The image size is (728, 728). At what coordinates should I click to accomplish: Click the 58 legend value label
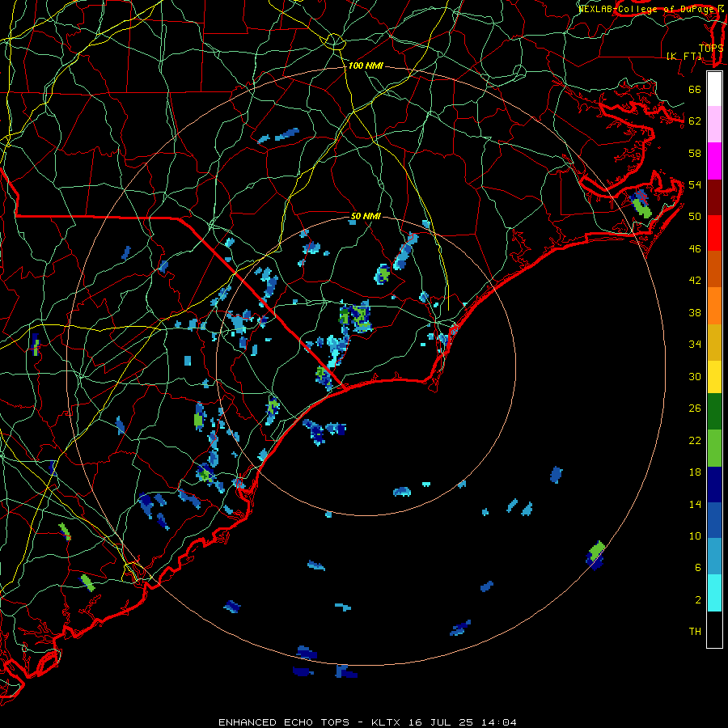coord(695,153)
